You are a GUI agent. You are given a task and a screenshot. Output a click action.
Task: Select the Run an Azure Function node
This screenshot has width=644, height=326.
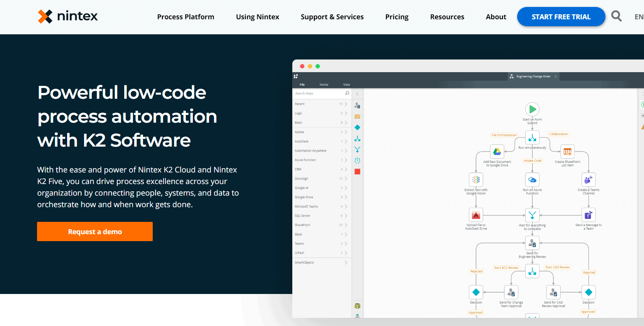tap(532, 180)
